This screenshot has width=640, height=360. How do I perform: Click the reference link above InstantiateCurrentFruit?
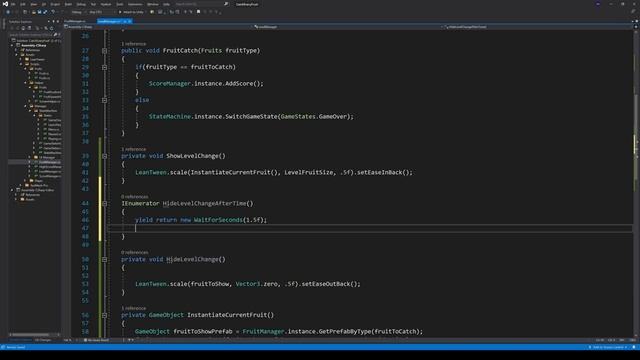coord(133,308)
